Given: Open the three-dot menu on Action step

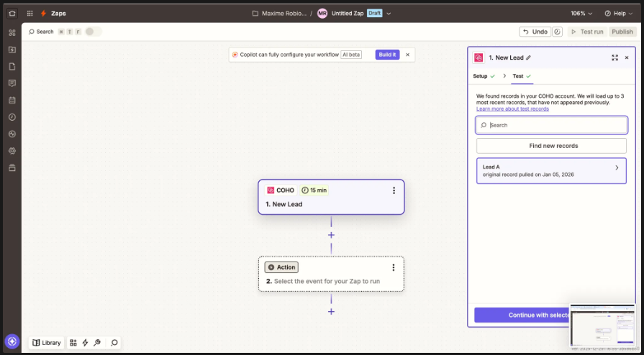Looking at the screenshot, I should 394,267.
